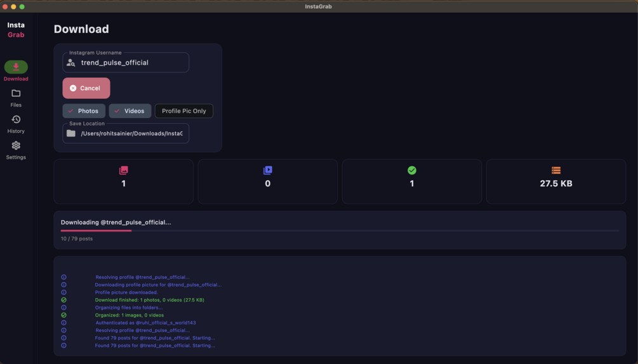Click 'Downloading profile picture for @trend_pulse_official...' log
This screenshot has width=638, height=364.
click(158, 285)
